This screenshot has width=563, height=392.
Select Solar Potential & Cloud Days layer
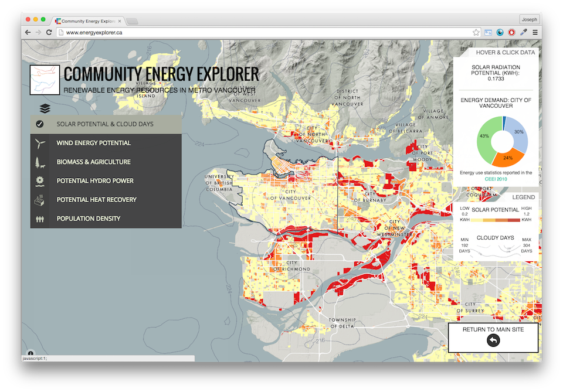click(106, 124)
